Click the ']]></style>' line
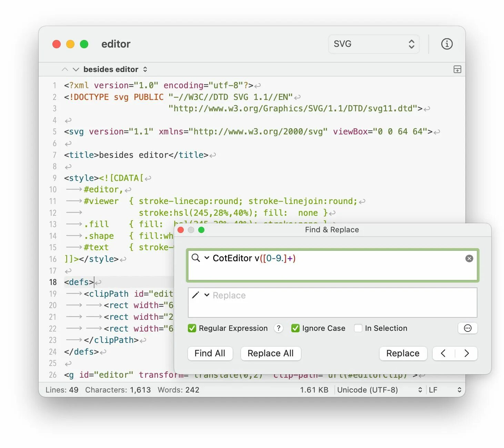504x448 pixels. coord(91,259)
